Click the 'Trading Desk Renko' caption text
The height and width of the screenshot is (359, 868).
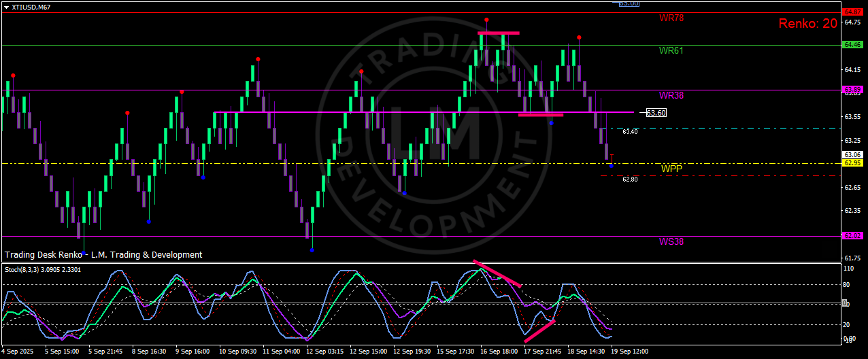click(103, 255)
